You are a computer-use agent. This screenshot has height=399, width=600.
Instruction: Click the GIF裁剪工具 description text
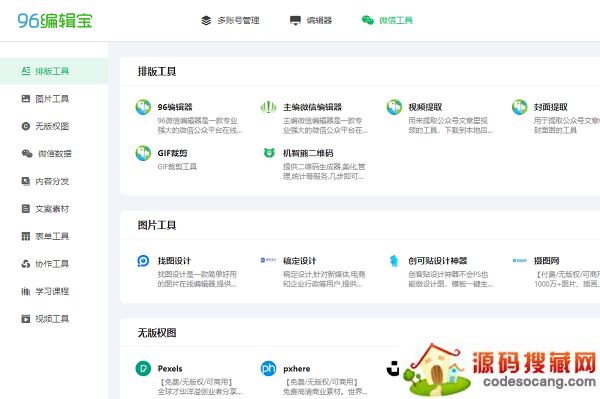(x=177, y=166)
